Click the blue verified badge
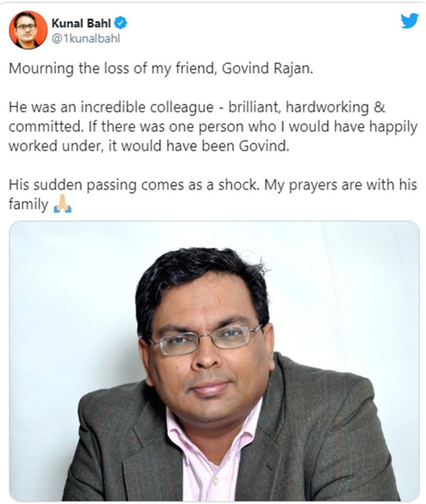Screen dimensions: 426x504 tap(121, 23)
